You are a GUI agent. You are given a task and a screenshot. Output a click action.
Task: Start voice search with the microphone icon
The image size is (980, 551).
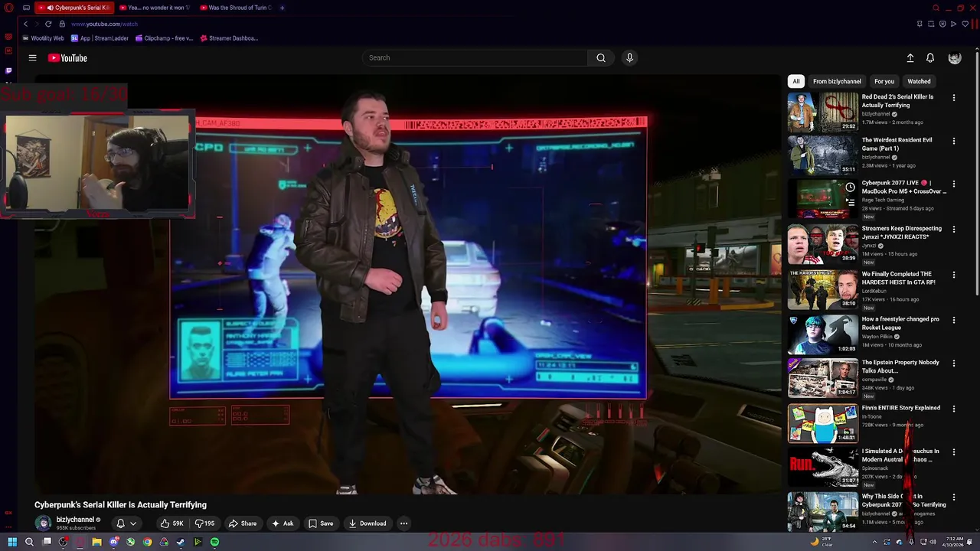(x=629, y=57)
